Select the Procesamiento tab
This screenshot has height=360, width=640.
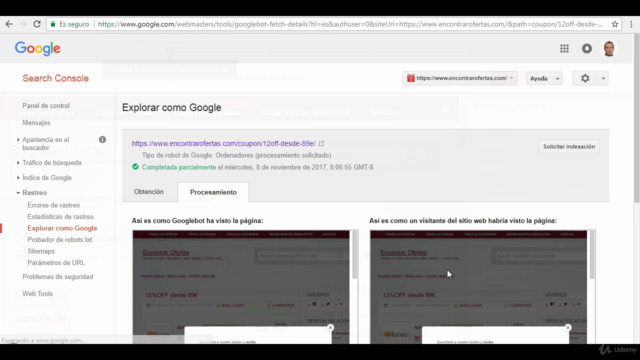click(x=213, y=192)
